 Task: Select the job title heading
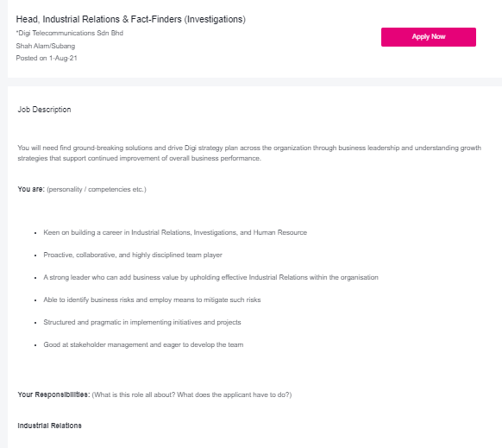pos(130,19)
